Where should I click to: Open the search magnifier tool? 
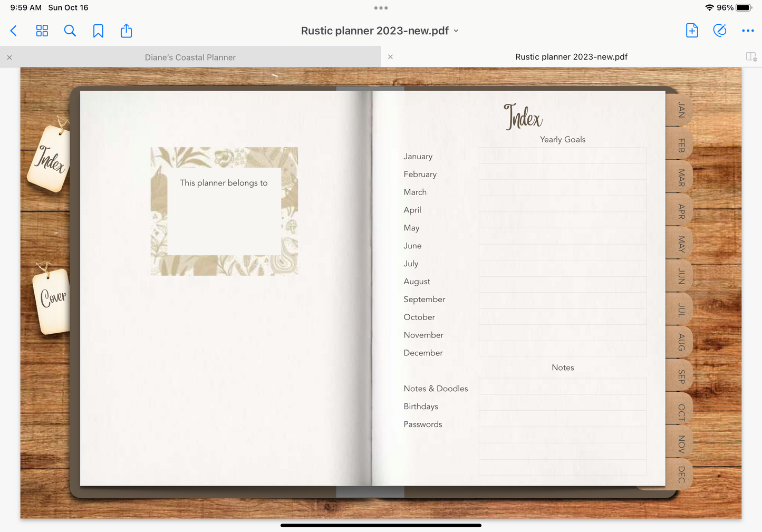pyautogui.click(x=70, y=31)
